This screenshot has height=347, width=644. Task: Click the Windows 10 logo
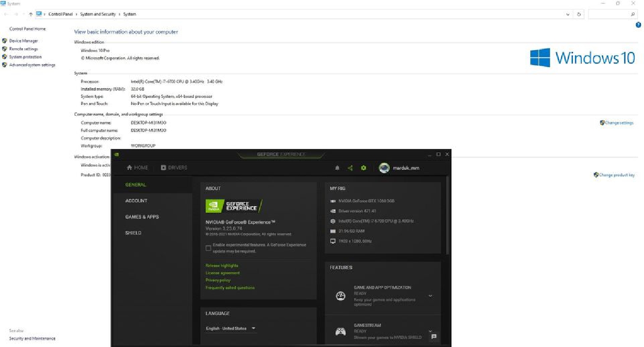click(x=582, y=58)
